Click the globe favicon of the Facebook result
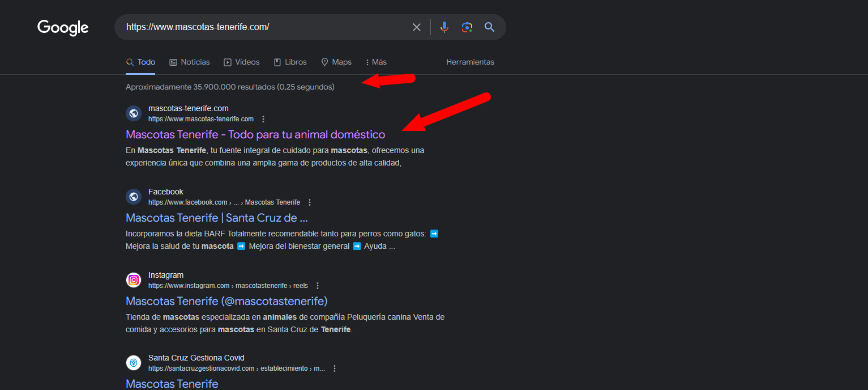 coord(134,197)
